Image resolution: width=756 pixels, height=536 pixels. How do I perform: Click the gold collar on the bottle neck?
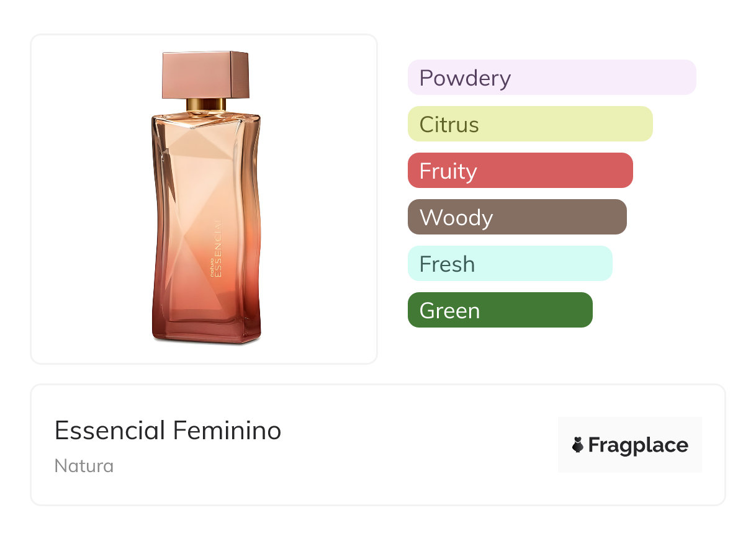tap(206, 104)
